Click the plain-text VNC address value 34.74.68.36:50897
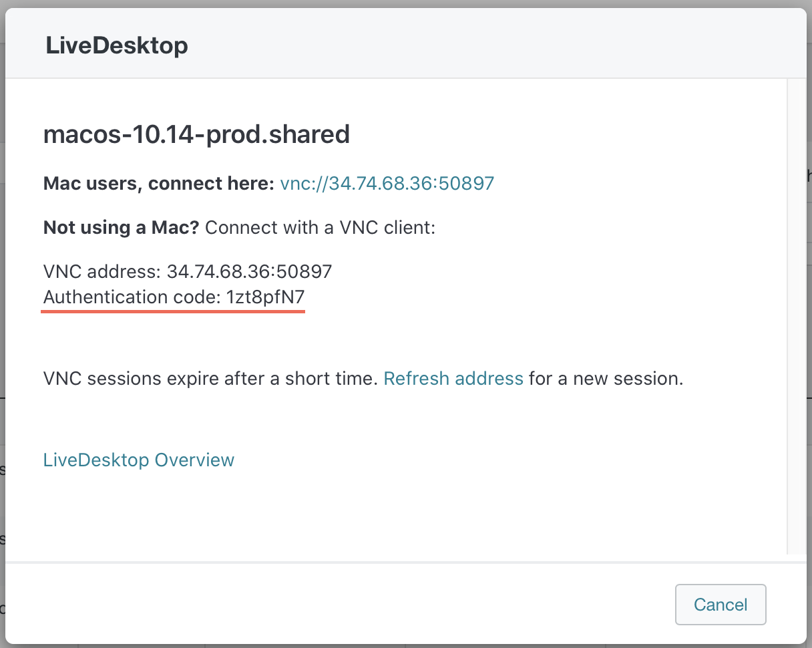 [249, 271]
